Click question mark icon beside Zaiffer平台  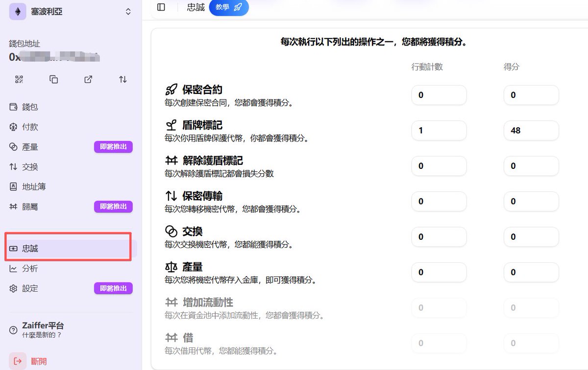tap(13, 330)
